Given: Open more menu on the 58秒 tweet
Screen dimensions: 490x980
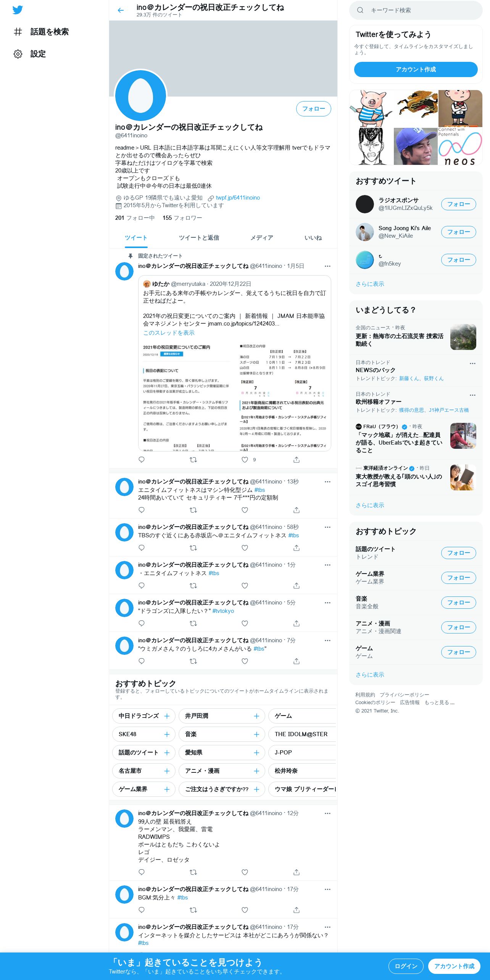Looking at the screenshot, I should (327, 527).
